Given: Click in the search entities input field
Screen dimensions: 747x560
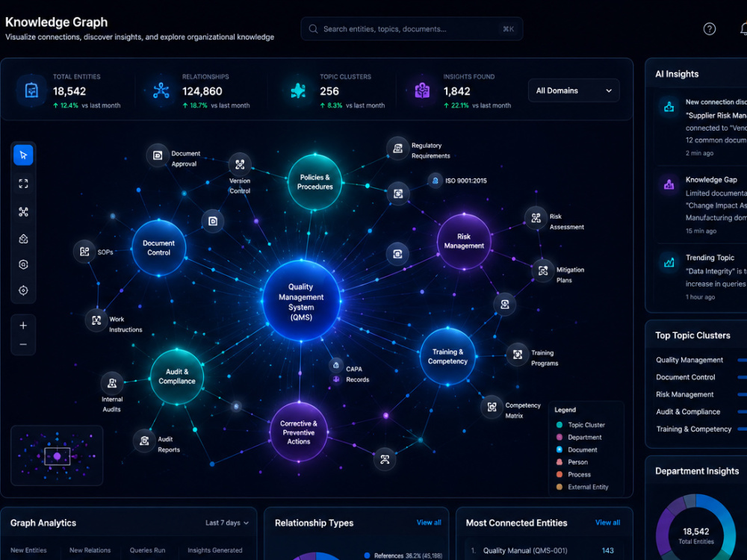Looking at the screenshot, I should [x=412, y=29].
